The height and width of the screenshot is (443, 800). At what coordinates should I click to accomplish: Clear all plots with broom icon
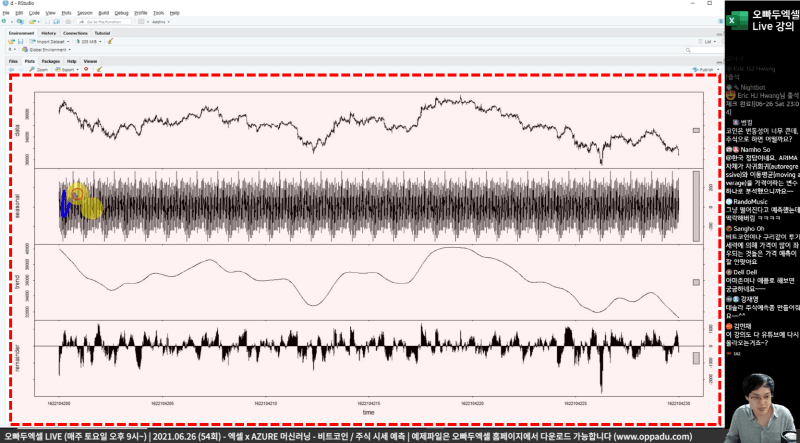click(x=99, y=69)
